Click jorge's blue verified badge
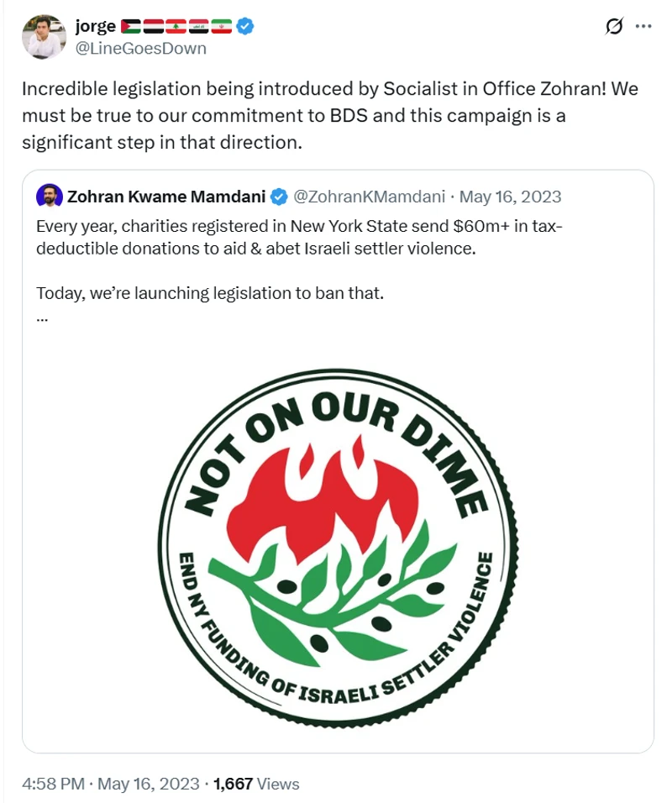 click(244, 26)
